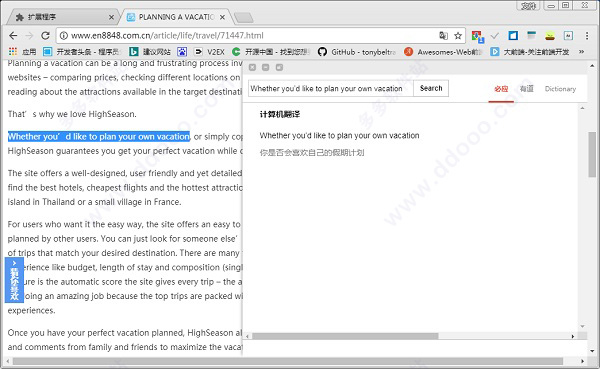Screen dimensions: 600x369
Task: Click the teal window extension icon
Action: point(531,36)
